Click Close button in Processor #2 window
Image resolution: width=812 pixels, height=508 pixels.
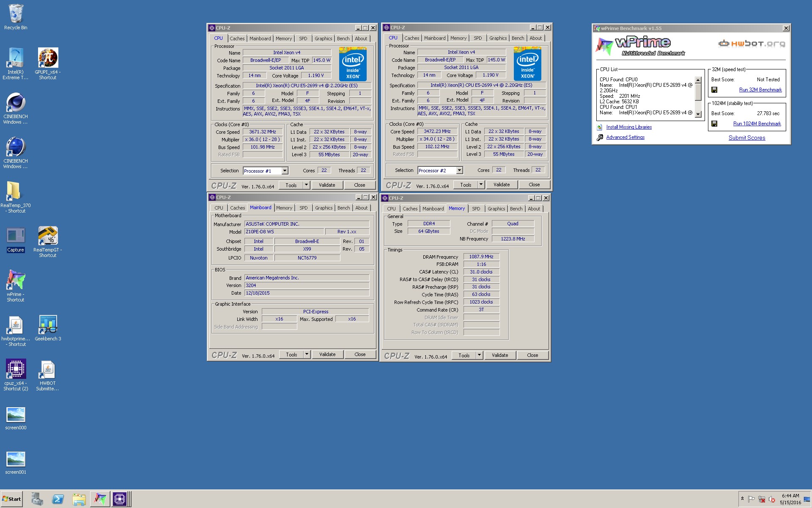(534, 185)
